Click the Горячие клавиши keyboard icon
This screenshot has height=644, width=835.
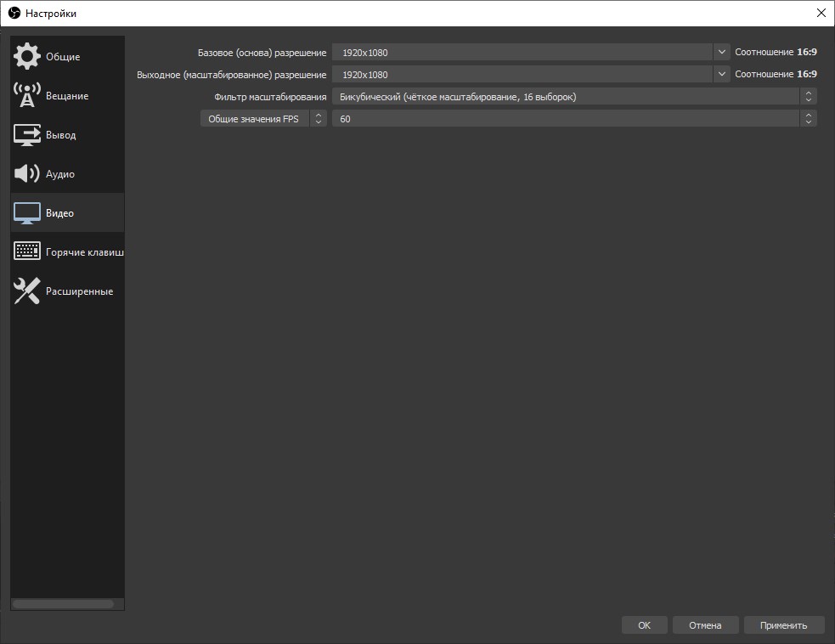[27, 252]
